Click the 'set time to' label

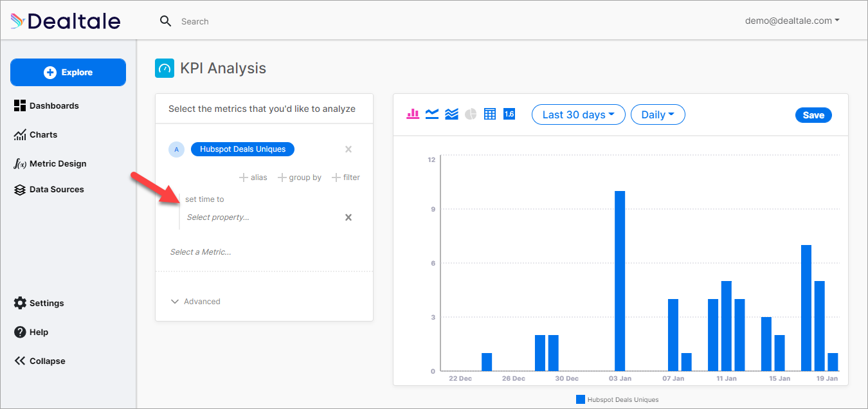(204, 199)
